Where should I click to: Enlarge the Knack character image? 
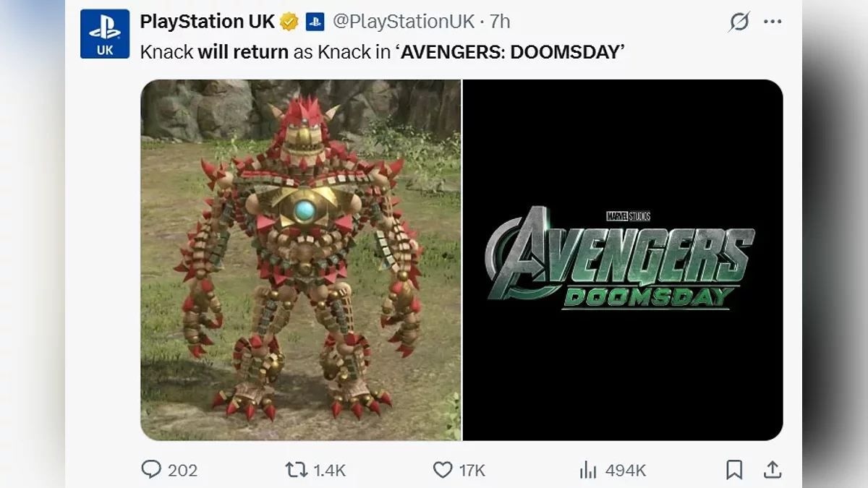click(300, 260)
